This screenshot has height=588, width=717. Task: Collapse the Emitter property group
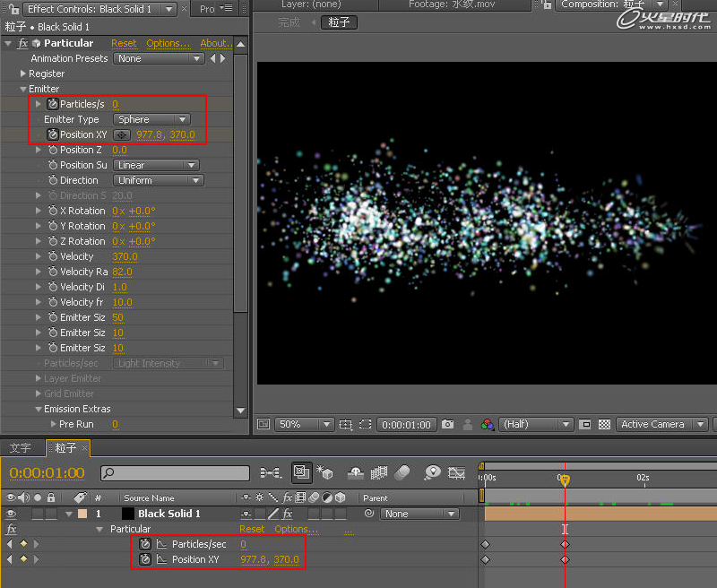tap(24, 89)
